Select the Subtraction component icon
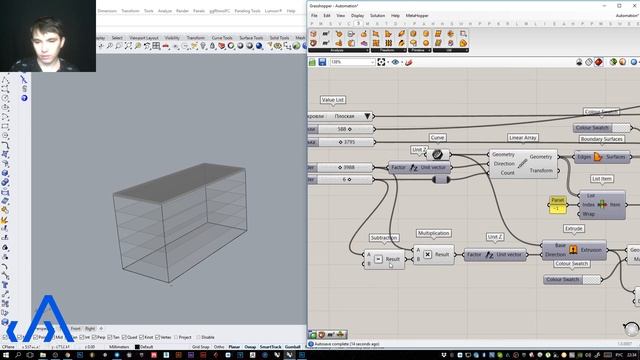The image size is (640, 360). click(x=378, y=259)
